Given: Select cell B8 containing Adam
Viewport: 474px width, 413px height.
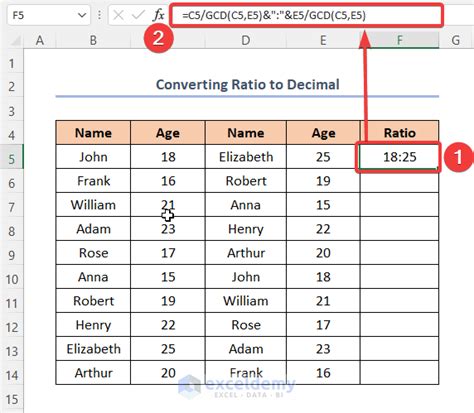Looking at the screenshot, I should click(93, 229).
